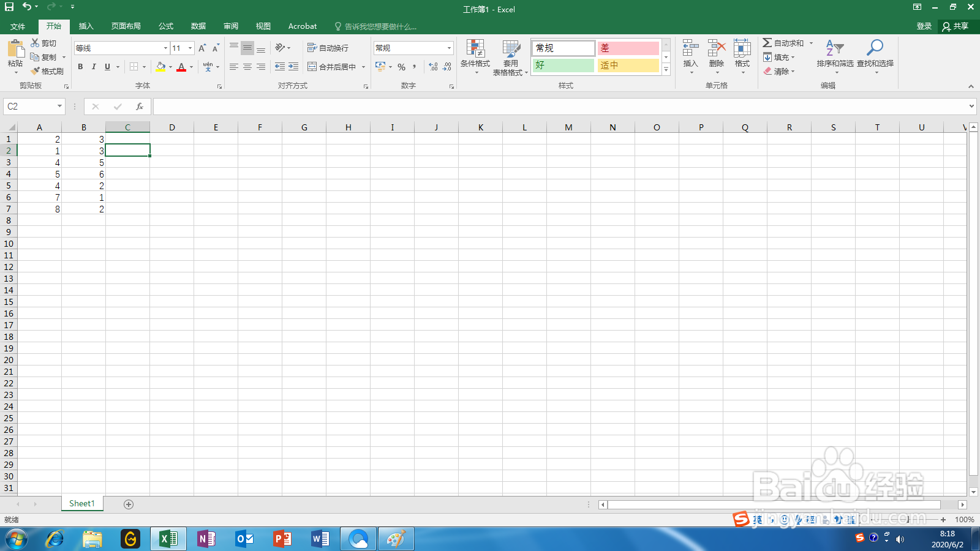Click the fill color bucket icon
The height and width of the screenshot is (551, 980).
coord(160,67)
